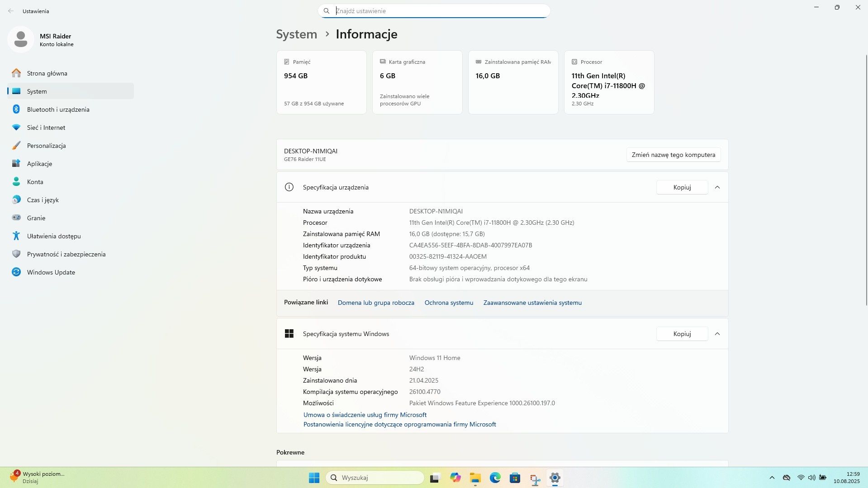Click the settings window vertical scrollbar
Screen dimensions: 868x488
pos(866,181)
